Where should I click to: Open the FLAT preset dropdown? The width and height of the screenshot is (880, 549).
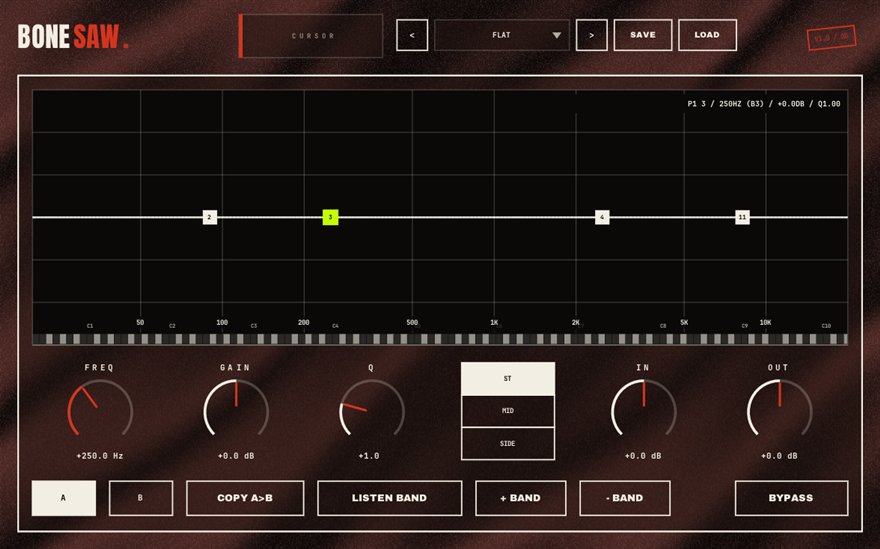pyautogui.click(x=502, y=35)
